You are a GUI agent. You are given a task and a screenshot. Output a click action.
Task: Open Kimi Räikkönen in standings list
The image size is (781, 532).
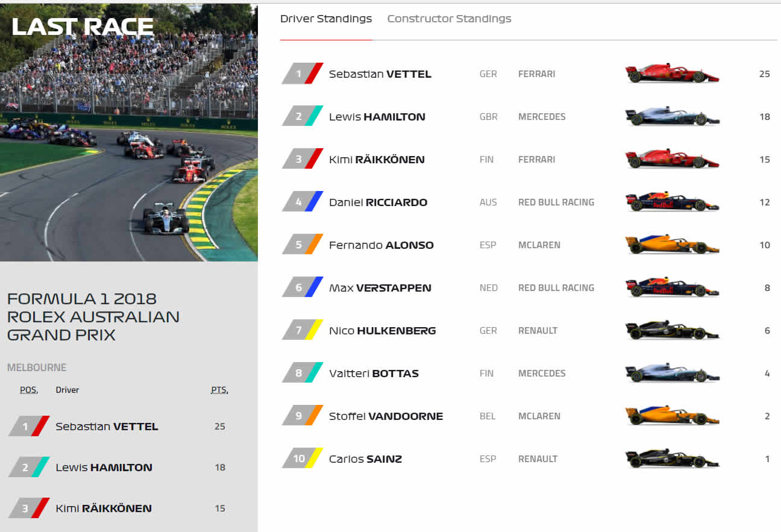tap(377, 160)
